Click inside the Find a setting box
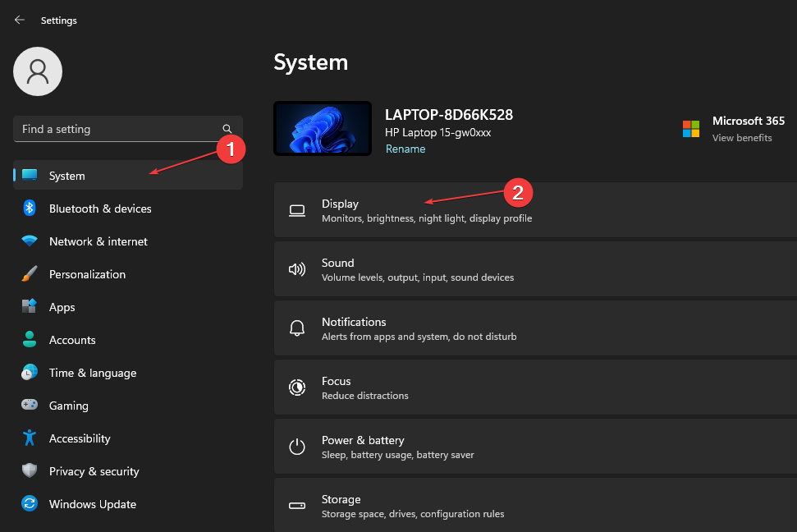Image resolution: width=797 pixels, height=532 pixels. [x=115, y=129]
